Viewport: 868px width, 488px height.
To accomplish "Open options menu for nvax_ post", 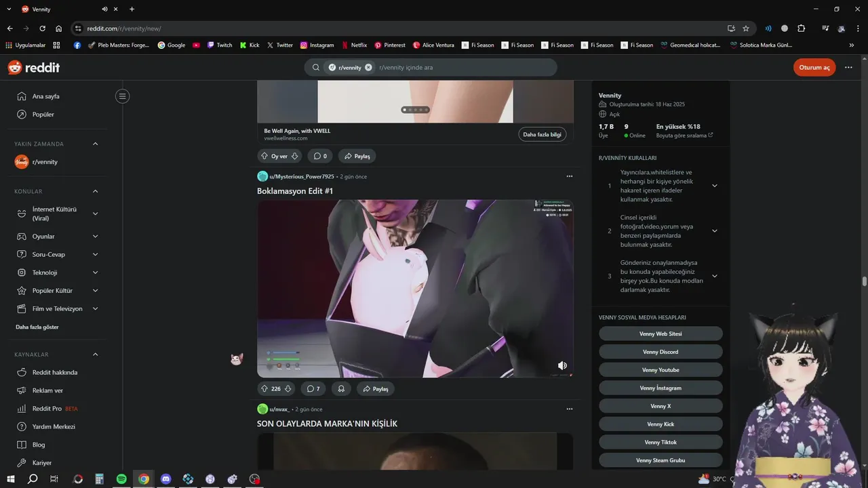I will click(x=569, y=409).
